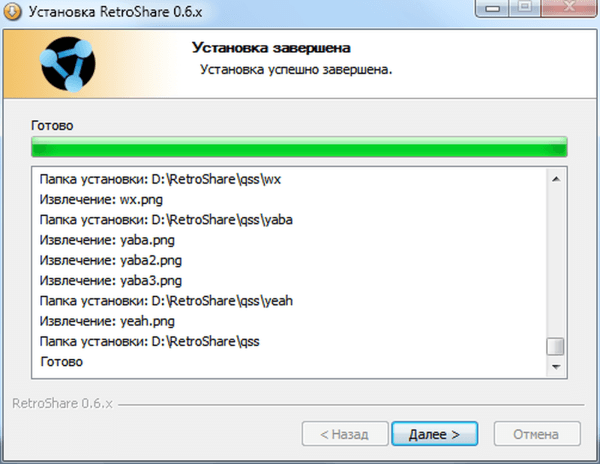Screen dimensions: 600x464
Task: Select the log line ending with qss\wx
Action: (160, 179)
